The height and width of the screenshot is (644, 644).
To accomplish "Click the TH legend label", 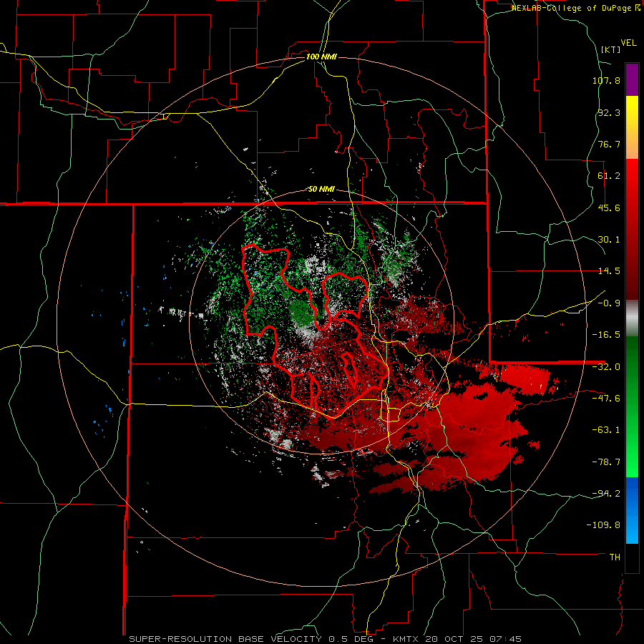I will click(615, 557).
